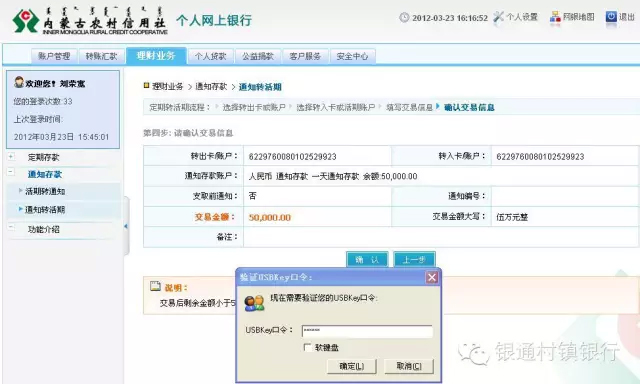Click step 选择转入卡或活期账户
Viewport: 640px width, 384px height.
[336, 107]
